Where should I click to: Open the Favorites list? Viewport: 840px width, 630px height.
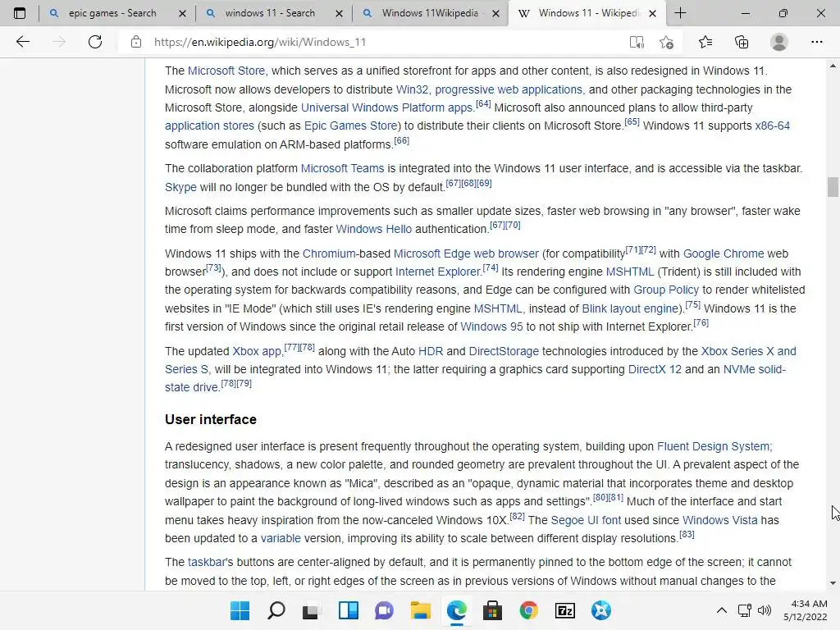[705, 42]
